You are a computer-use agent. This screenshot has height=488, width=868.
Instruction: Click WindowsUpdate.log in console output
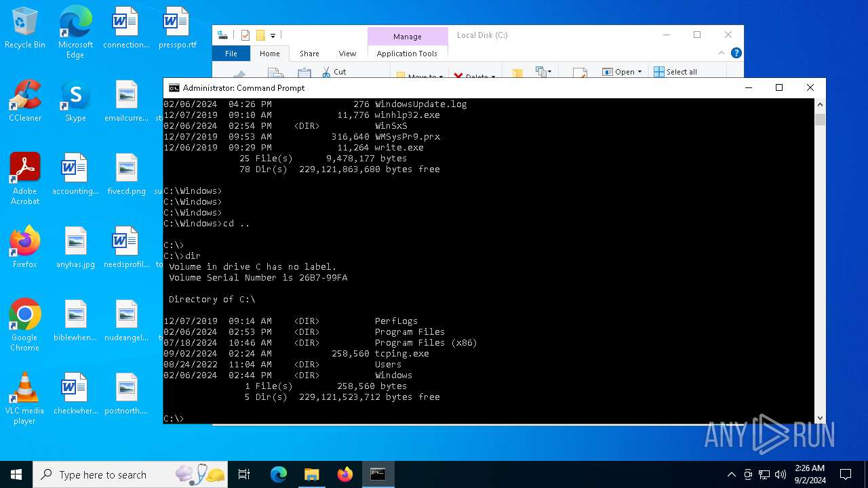click(421, 104)
